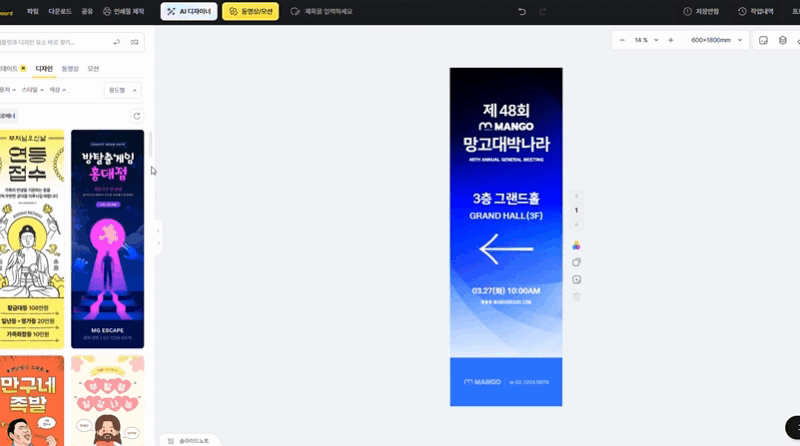Click the page color theme icon
The width and height of the screenshot is (800, 446).
click(577, 245)
